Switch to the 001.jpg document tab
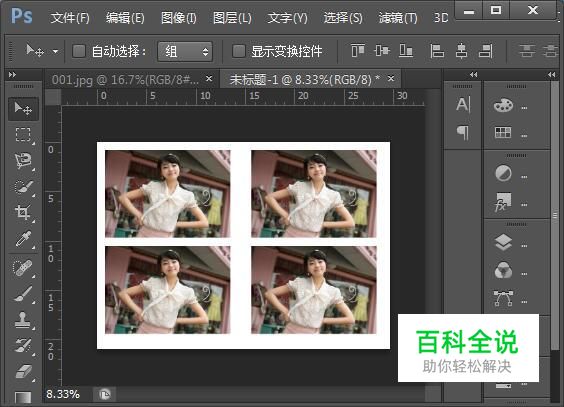 point(125,79)
